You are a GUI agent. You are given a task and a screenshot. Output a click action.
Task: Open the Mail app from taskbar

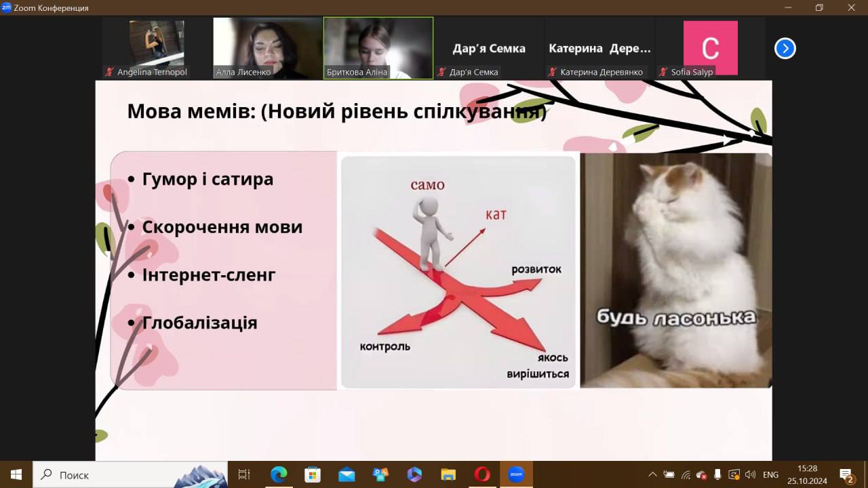tap(347, 474)
